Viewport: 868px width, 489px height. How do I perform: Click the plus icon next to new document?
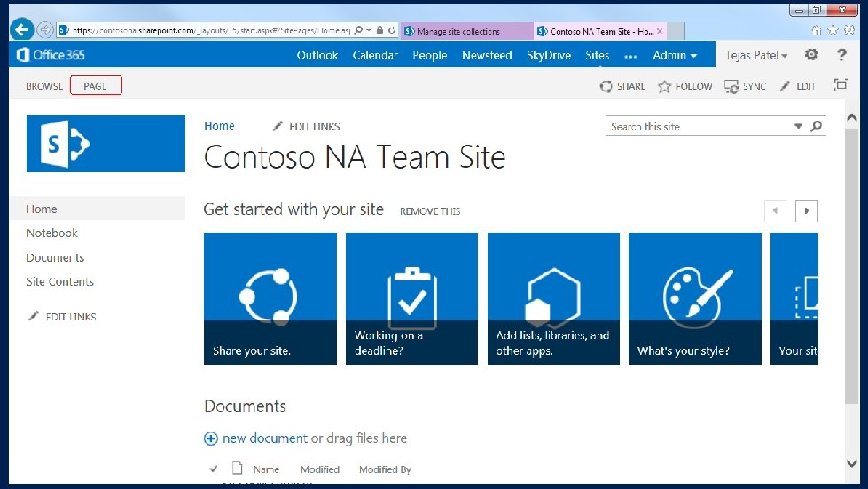211,438
